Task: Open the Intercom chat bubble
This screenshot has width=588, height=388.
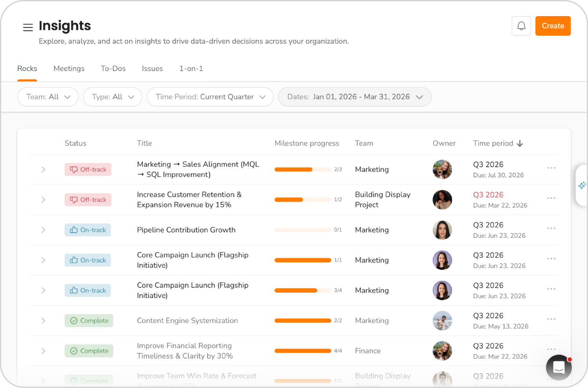Action: (558, 367)
